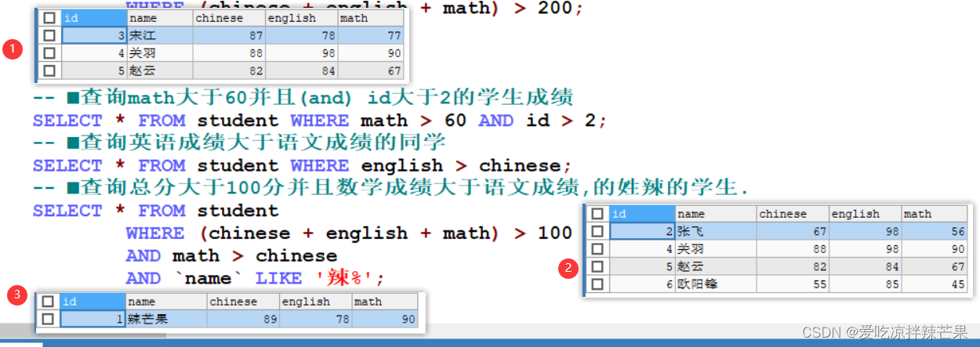Click the english header in the 张飞 table
This screenshot has height=347, width=980.
coord(865,213)
